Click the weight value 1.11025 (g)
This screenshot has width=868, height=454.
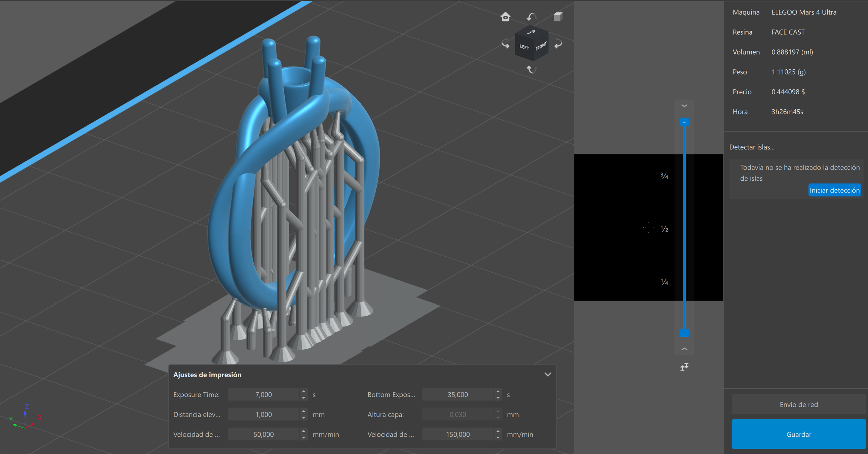click(x=788, y=72)
